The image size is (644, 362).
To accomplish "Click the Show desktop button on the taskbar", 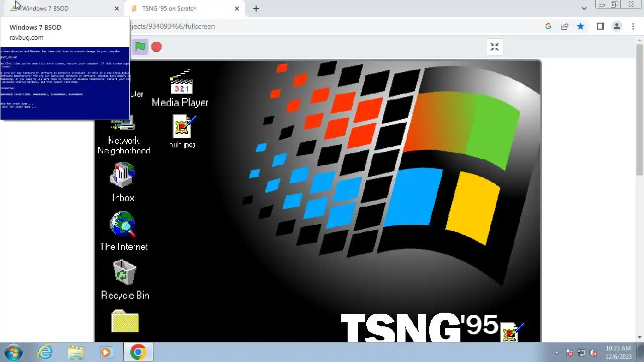I will [x=640, y=352].
